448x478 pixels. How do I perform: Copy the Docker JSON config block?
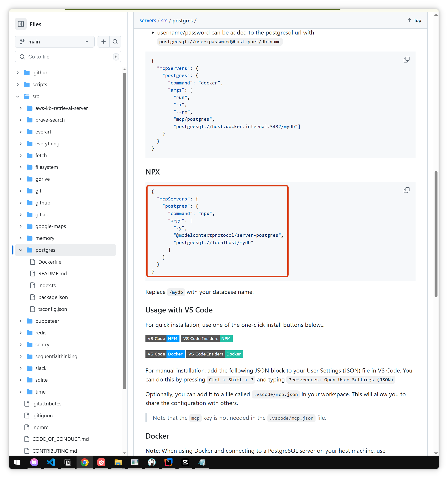(406, 60)
